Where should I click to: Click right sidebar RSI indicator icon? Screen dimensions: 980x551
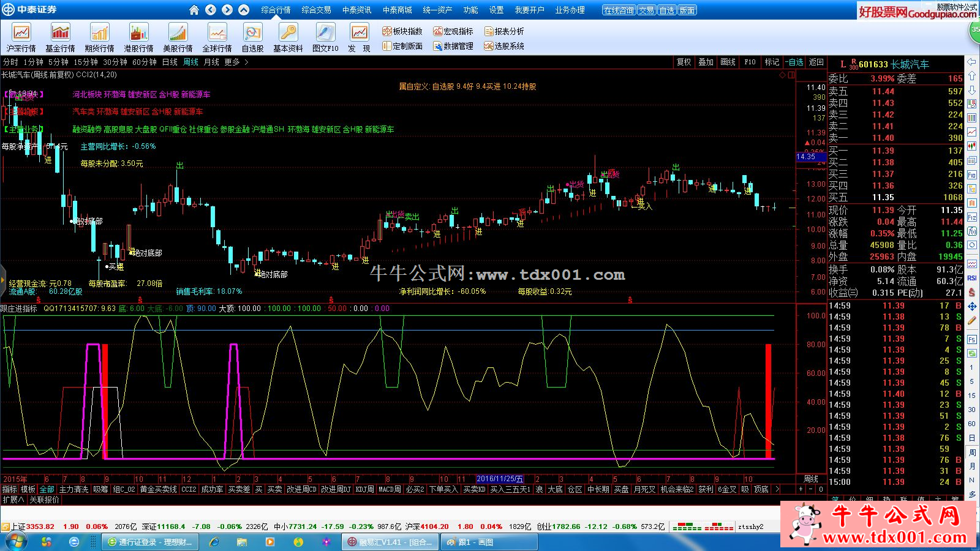972,278
